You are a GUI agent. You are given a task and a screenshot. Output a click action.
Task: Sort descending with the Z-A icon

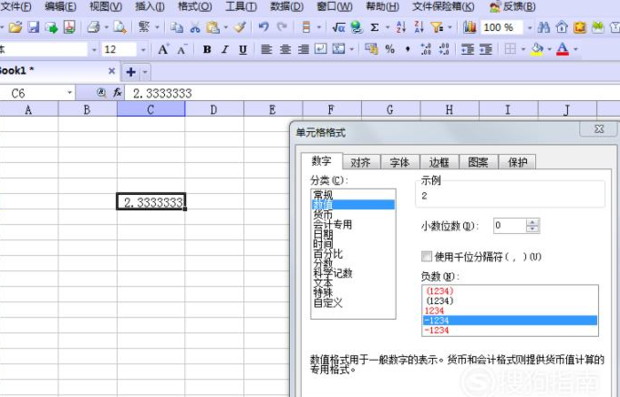click(x=419, y=27)
